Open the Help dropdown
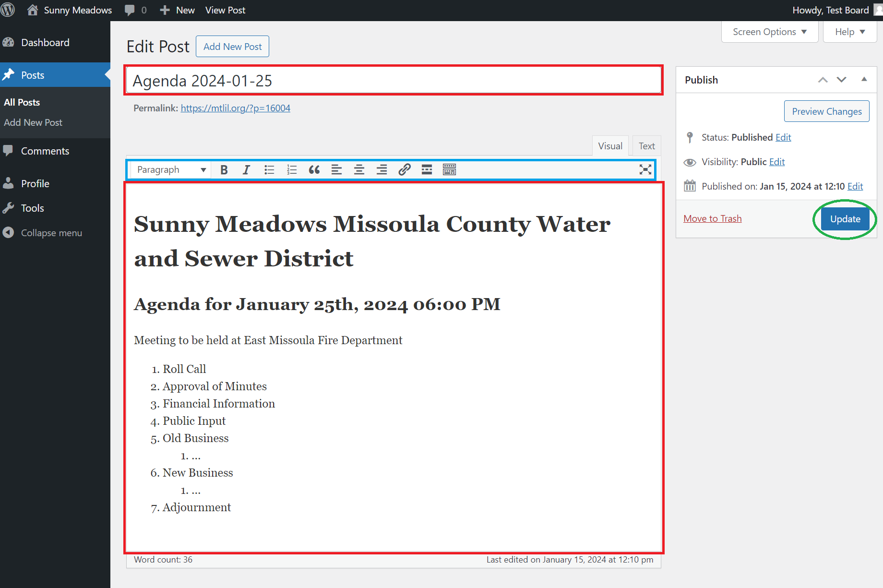 click(850, 32)
